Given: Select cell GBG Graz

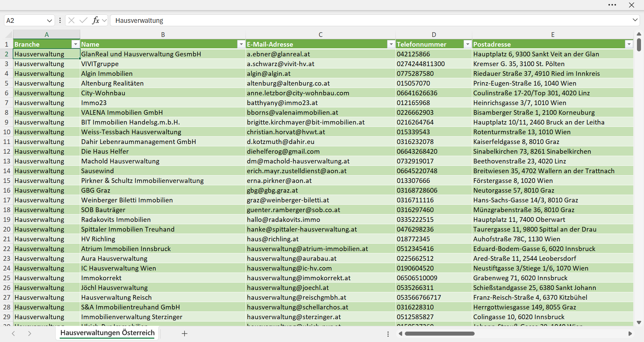Looking at the screenshot, I should [163, 190].
